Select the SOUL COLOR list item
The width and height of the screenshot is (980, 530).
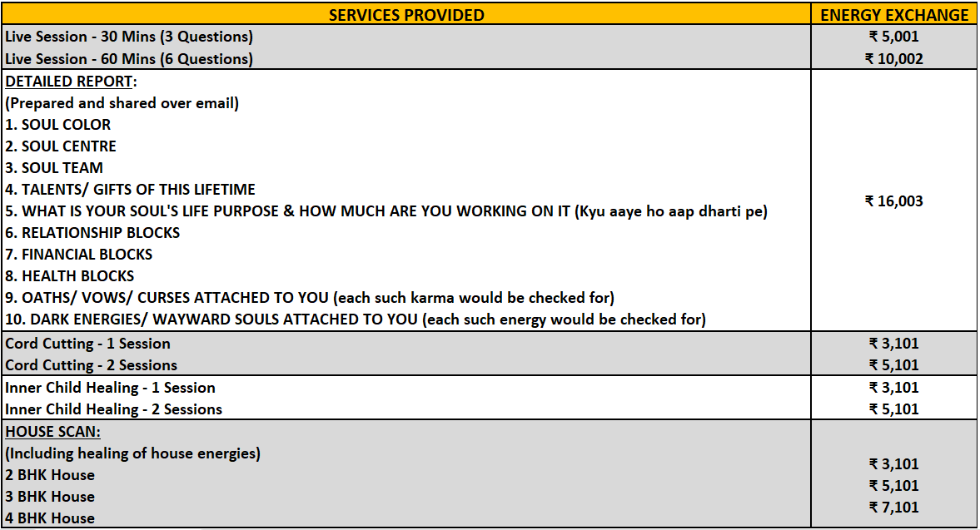tap(58, 125)
